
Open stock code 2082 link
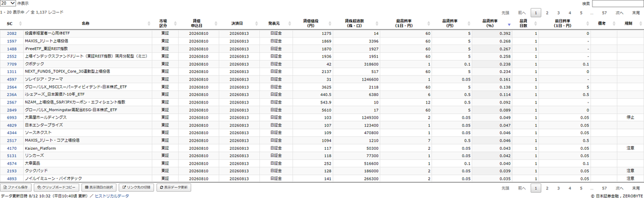12,33
